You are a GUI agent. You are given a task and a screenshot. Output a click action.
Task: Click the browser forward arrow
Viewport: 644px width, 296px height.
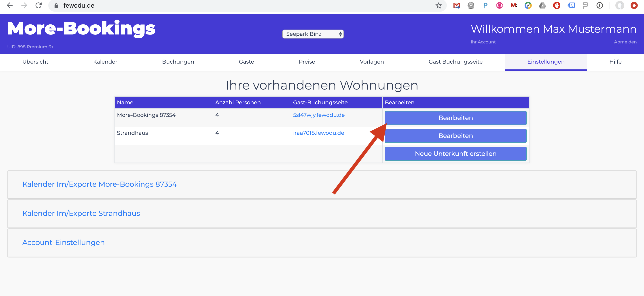tap(24, 5)
